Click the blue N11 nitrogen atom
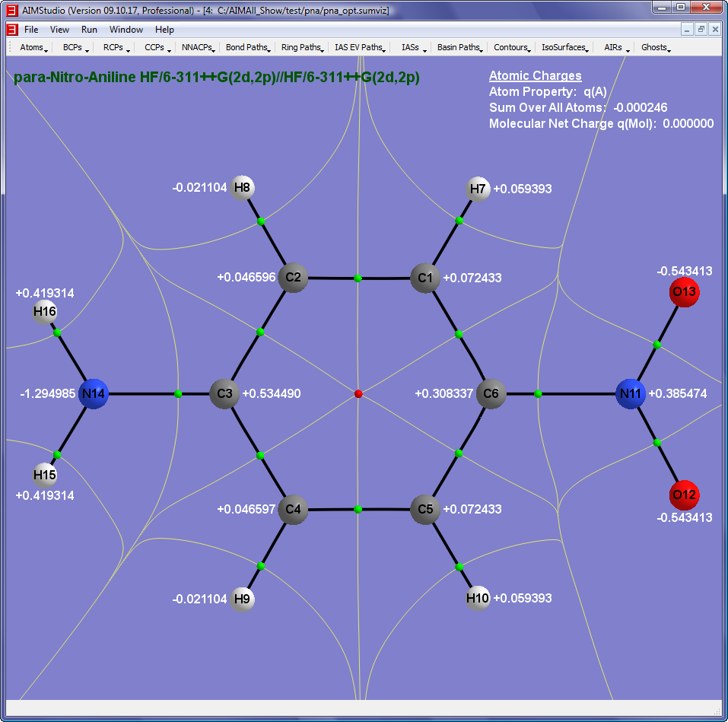Viewport: 728px width, 722px height. [x=631, y=394]
